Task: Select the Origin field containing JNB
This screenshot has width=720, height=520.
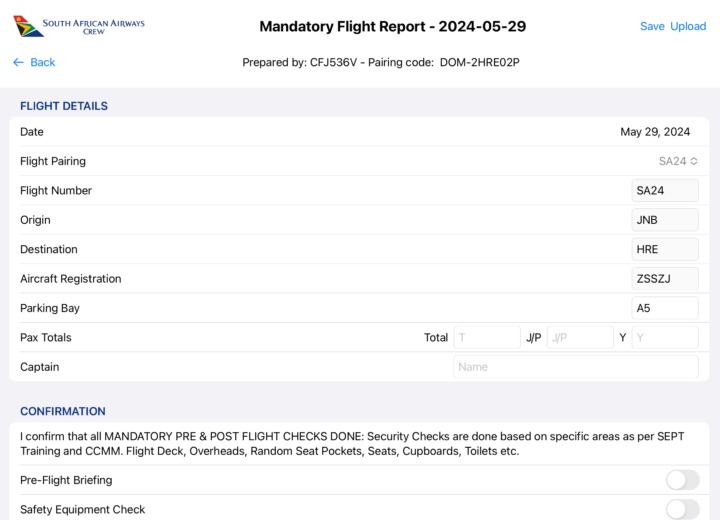Action: coord(665,220)
